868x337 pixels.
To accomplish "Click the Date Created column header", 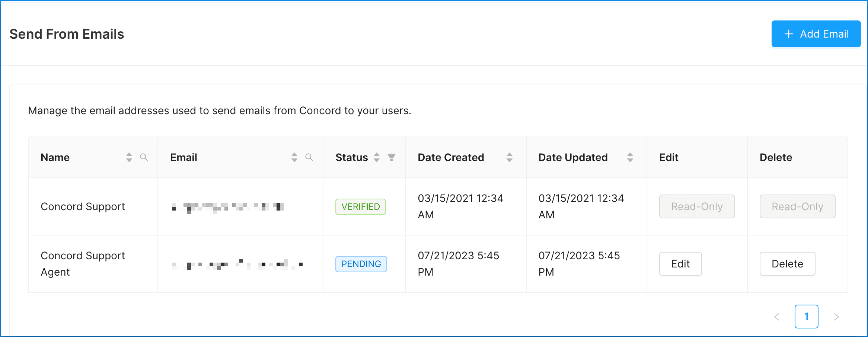I will click(451, 157).
